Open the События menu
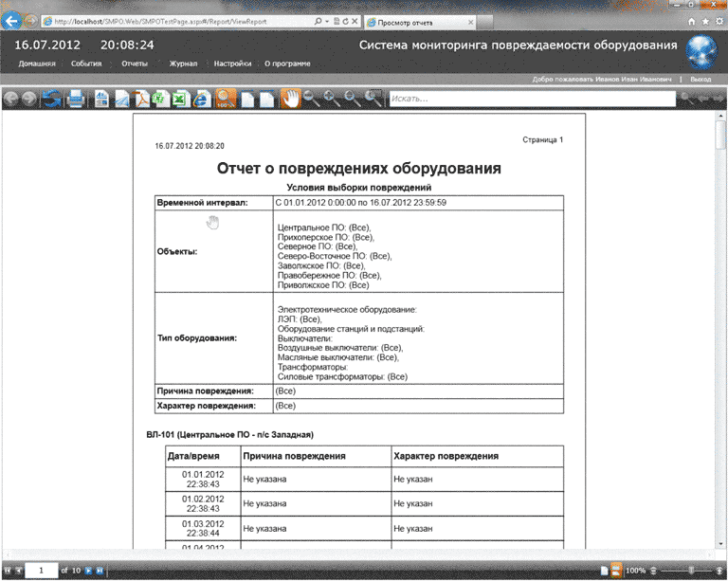 tap(86, 64)
